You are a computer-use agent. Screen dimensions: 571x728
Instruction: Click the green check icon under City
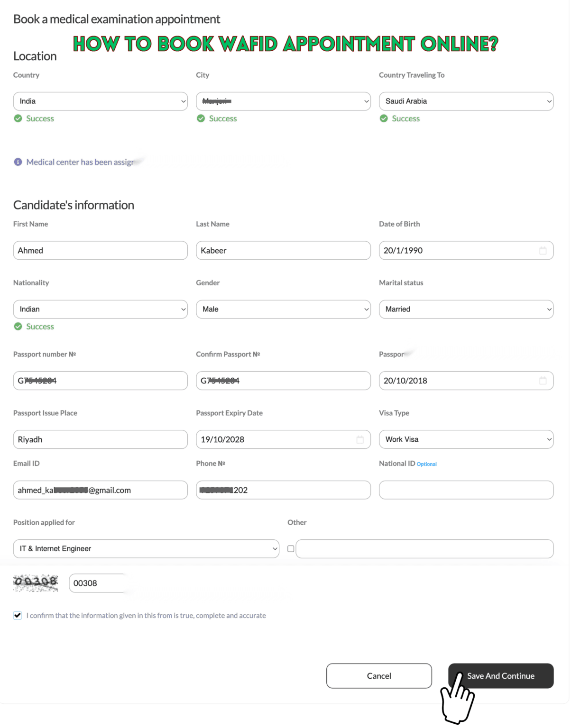pyautogui.click(x=201, y=118)
